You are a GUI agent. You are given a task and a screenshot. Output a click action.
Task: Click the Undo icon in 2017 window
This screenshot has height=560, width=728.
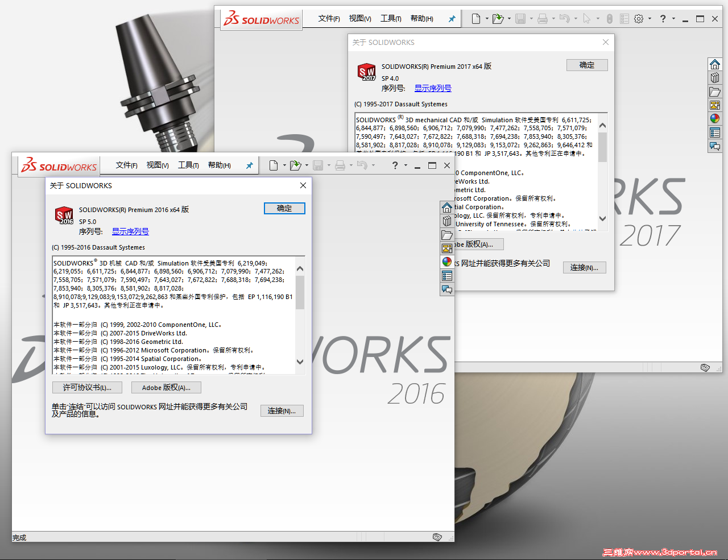564,19
